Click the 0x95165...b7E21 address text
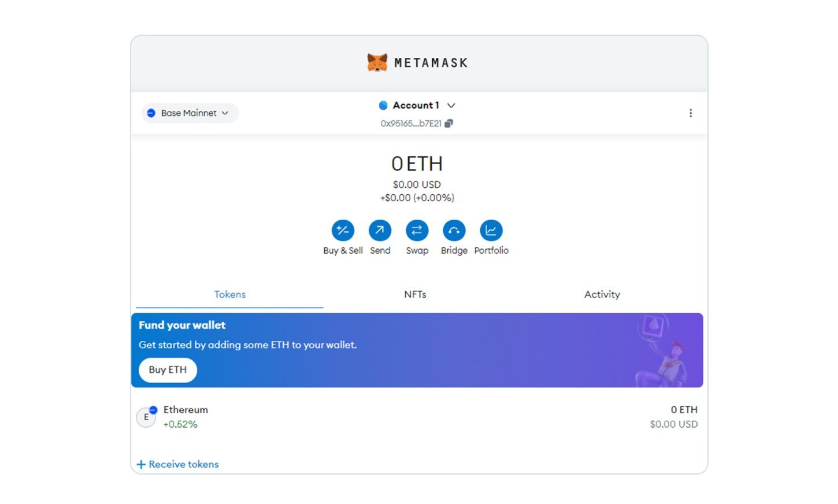This screenshot has height=504, width=838. point(411,123)
